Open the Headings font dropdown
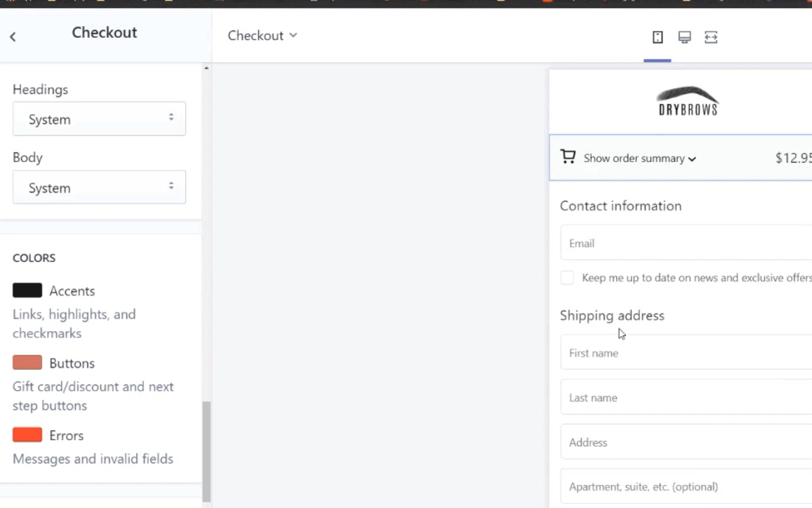Image resolution: width=812 pixels, height=508 pixels. click(x=98, y=119)
